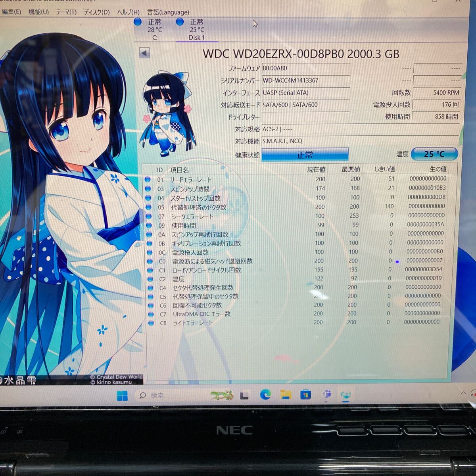Screen dimensions: 476x476
Task: Click the CrystalDiskInfo taskbar icon
Action: coord(345,395)
